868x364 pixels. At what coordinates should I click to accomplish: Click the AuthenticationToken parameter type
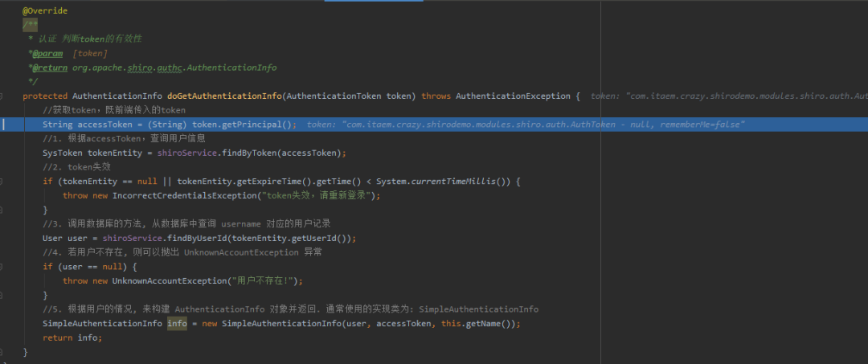[334, 96]
